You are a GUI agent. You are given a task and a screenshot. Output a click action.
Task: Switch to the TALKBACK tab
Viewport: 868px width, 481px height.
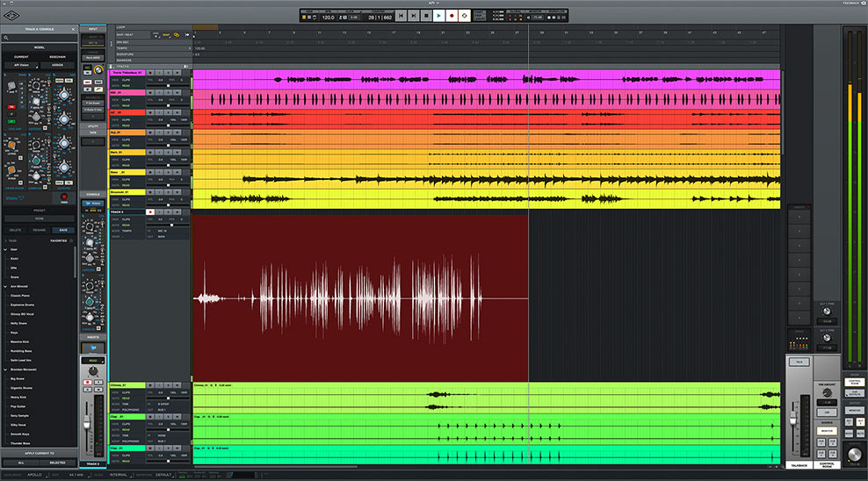point(799,465)
